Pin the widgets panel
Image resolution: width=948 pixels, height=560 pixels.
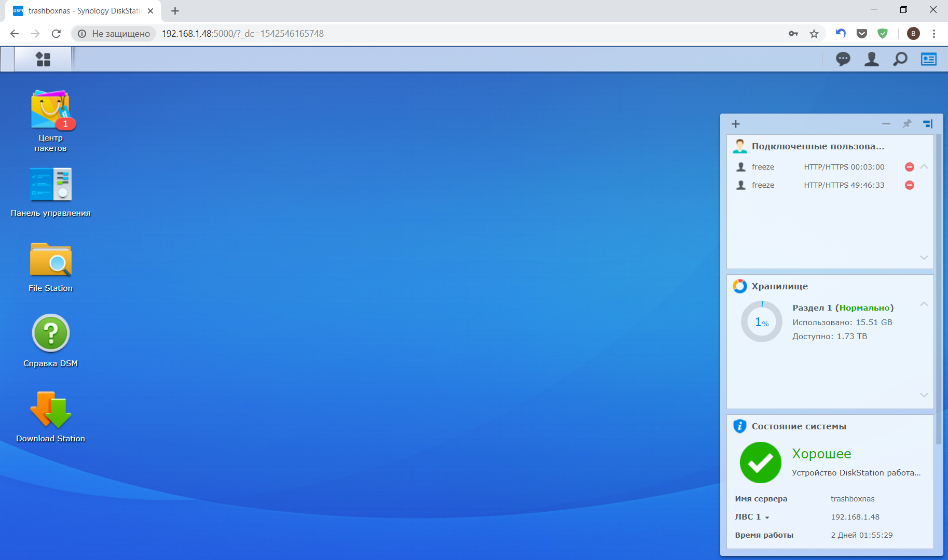(x=907, y=124)
